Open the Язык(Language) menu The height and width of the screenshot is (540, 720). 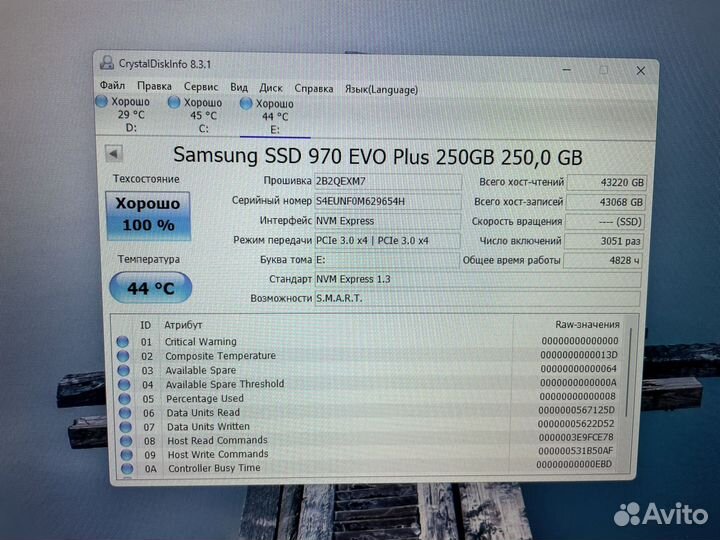381,89
